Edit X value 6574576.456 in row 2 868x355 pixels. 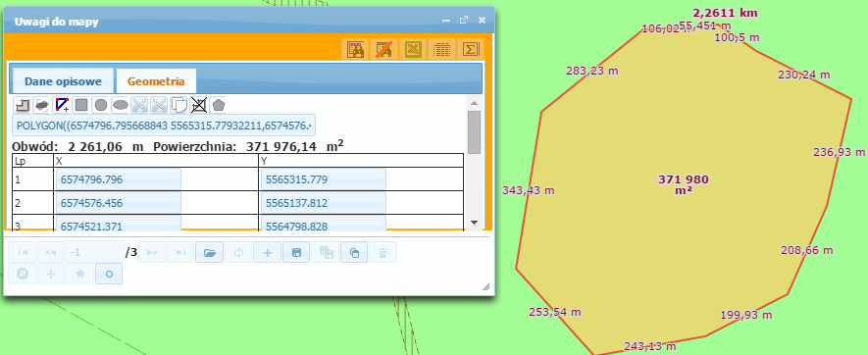pos(118,203)
